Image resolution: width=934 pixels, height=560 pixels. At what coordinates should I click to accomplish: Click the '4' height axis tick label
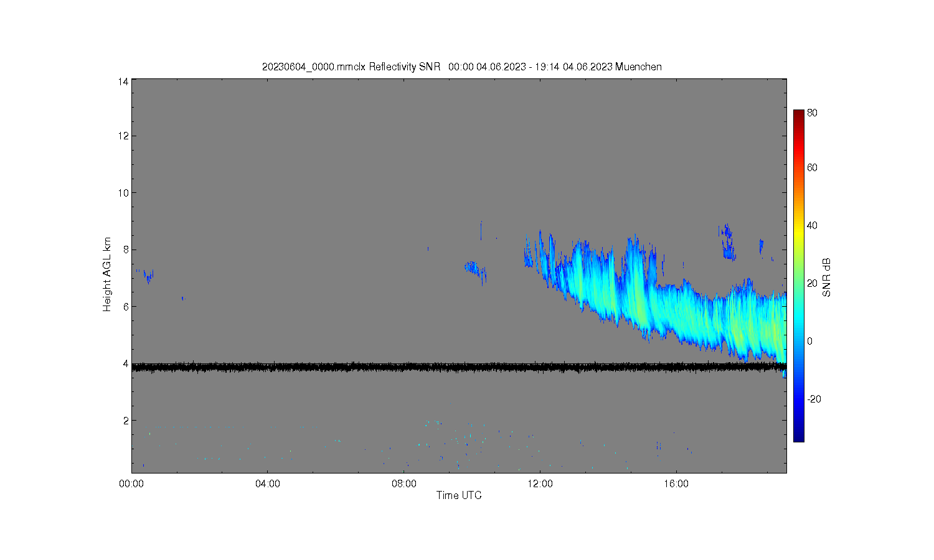(x=126, y=363)
